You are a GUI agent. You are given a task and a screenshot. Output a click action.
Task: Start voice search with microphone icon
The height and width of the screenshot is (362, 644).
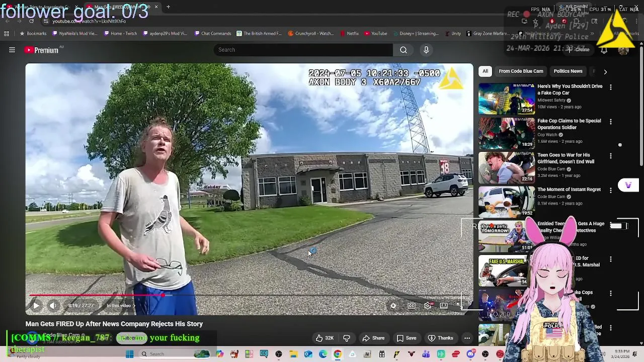coord(426,50)
